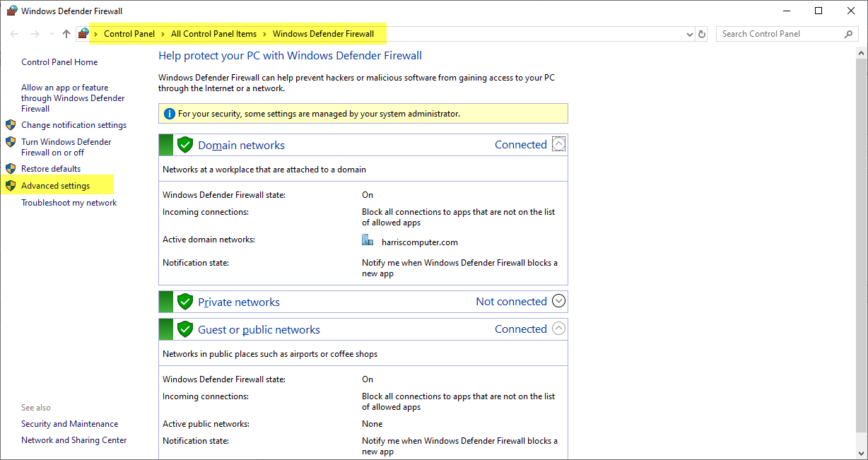Click the search magnifier icon

tap(848, 34)
